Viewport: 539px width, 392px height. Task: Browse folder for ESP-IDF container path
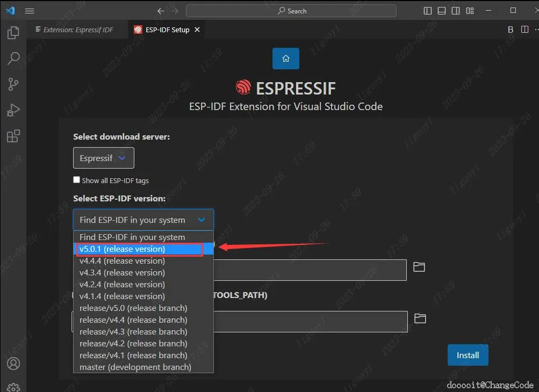pos(419,267)
